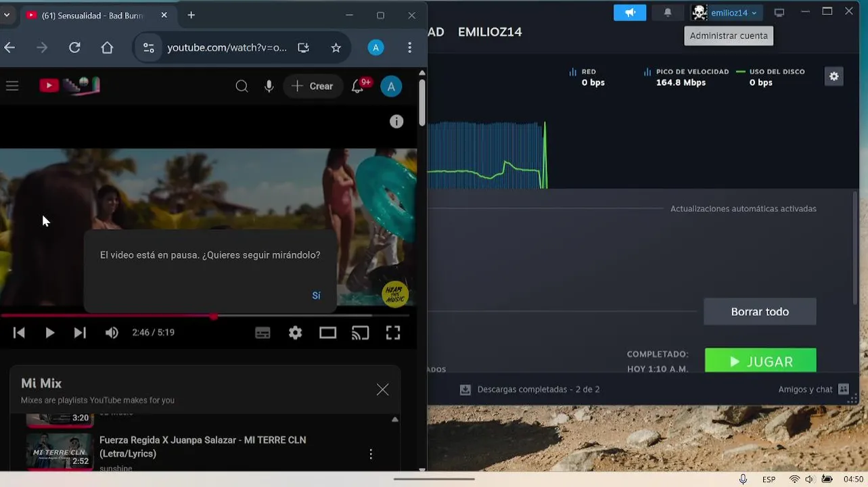Viewport: 868px width, 487px height.
Task: Open EMILIOZ14 menu in Steam header
Action: (x=490, y=32)
